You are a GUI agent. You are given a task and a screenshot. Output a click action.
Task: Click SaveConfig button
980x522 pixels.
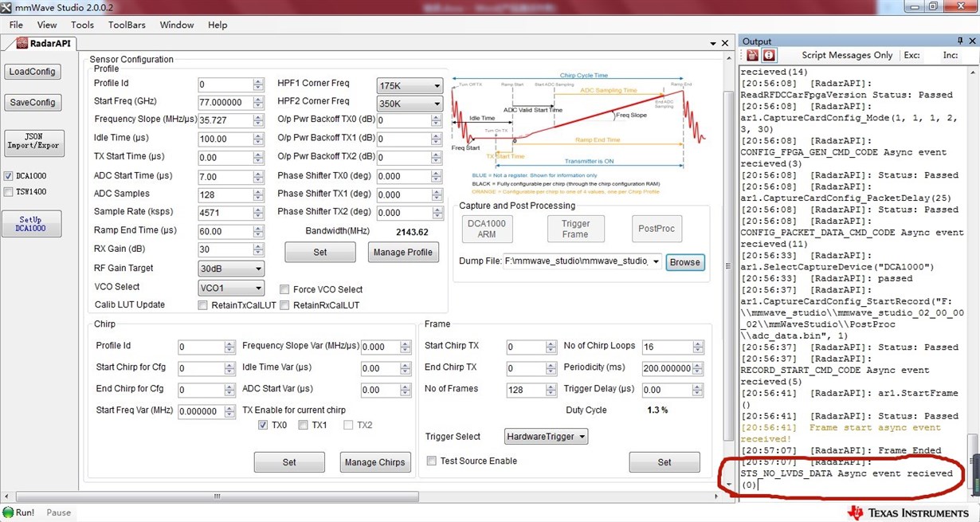click(33, 103)
